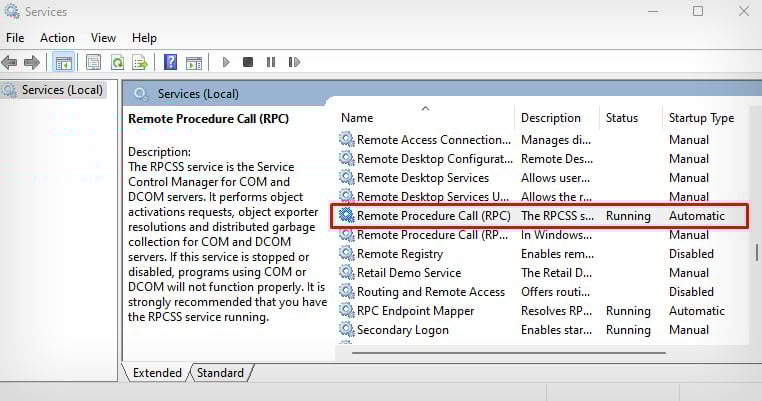
Task: Click the Export List toolbar icon
Action: coord(140,62)
